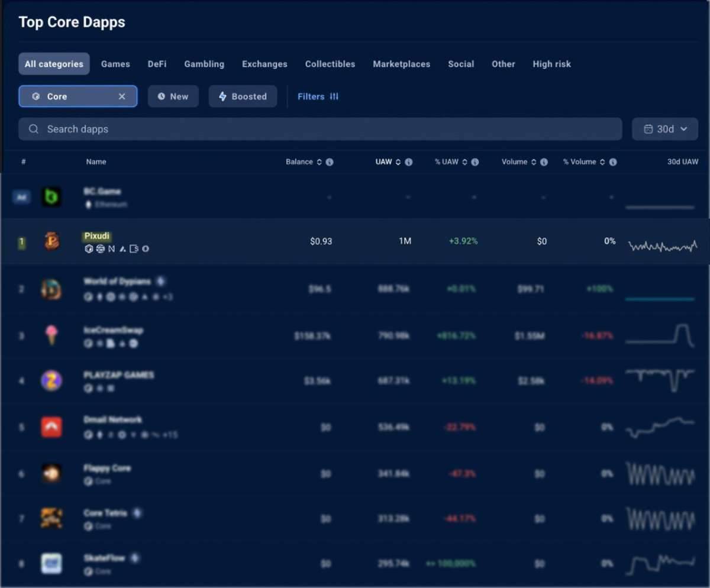Click the SkateFlow logo icon
710x588 pixels.
point(51,563)
